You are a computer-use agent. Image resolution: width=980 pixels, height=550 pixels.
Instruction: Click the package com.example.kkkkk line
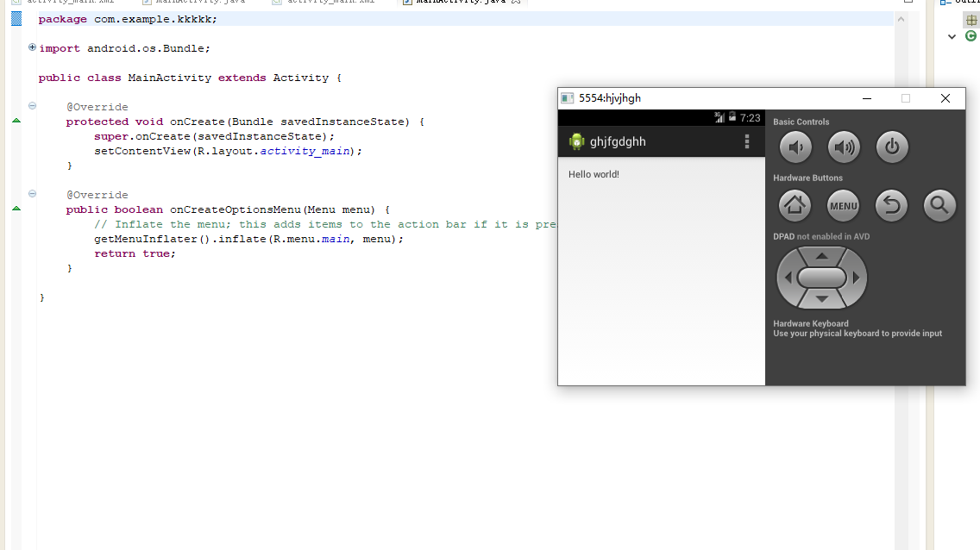click(129, 19)
